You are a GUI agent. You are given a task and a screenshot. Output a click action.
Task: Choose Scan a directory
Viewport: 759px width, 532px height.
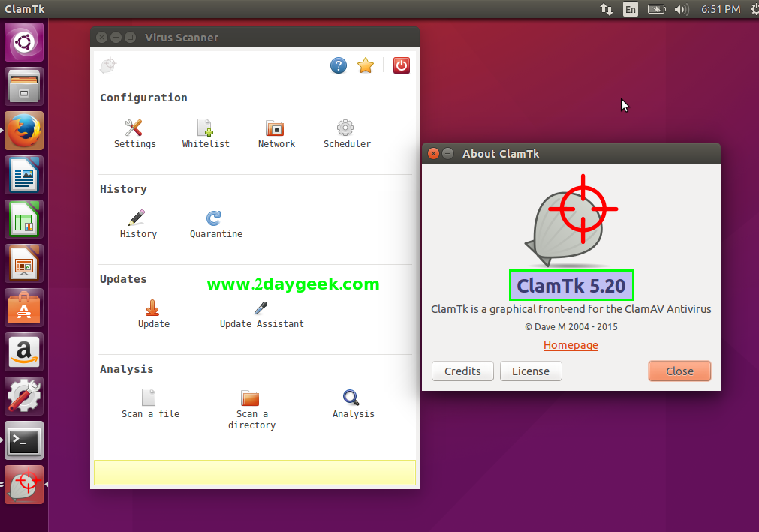click(x=251, y=409)
